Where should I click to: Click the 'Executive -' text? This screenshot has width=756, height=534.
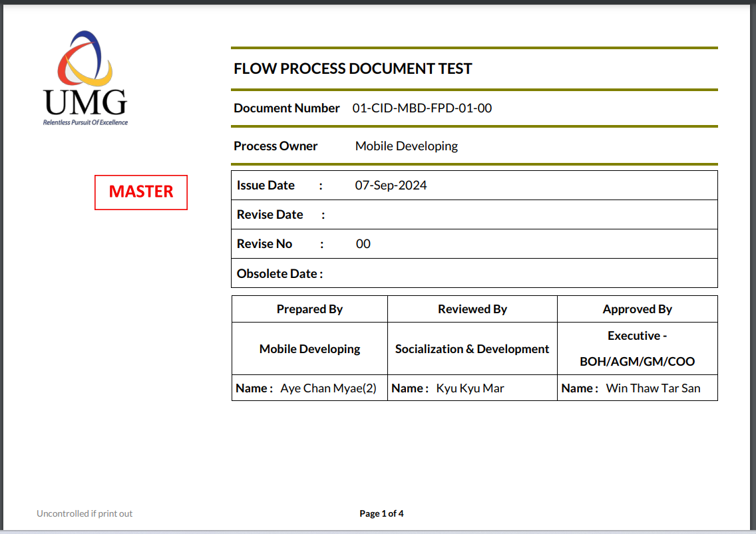coord(637,336)
